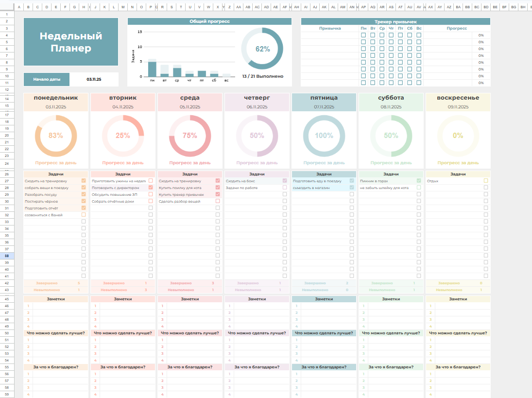
Task: Untick the "Разобрать посуду" task checkbox
Action: pyautogui.click(x=84, y=194)
